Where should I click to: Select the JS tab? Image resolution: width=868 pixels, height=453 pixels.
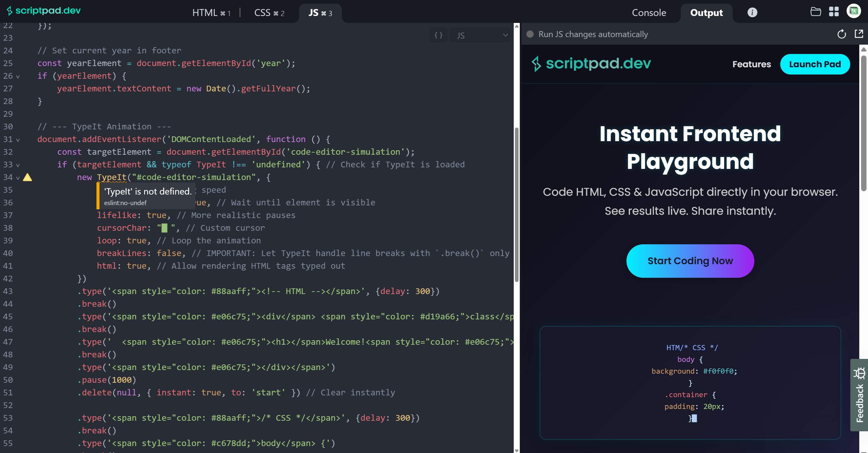[x=320, y=13]
